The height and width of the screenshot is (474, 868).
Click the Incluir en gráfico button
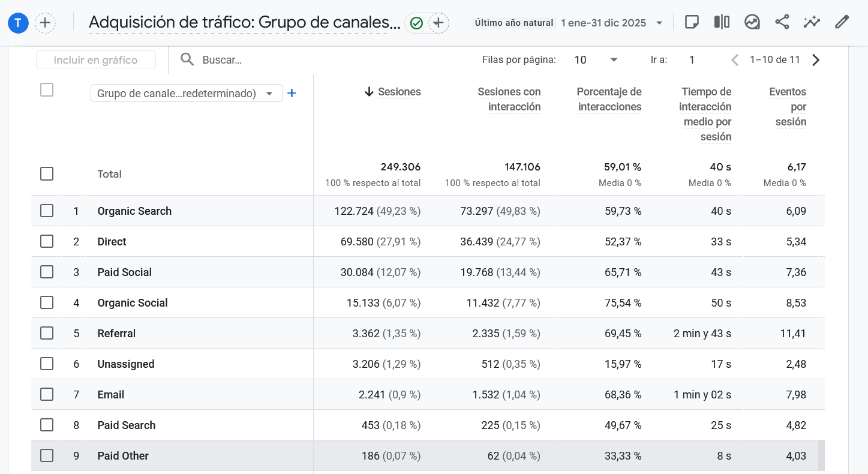pyautogui.click(x=96, y=60)
